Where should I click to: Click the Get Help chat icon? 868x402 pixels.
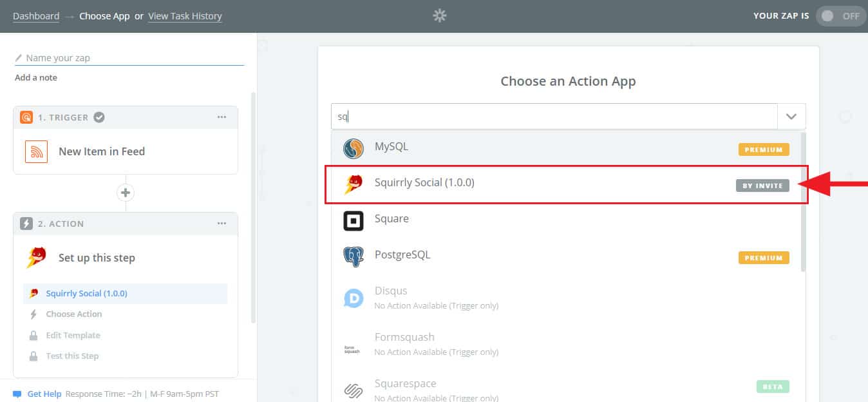click(x=17, y=394)
